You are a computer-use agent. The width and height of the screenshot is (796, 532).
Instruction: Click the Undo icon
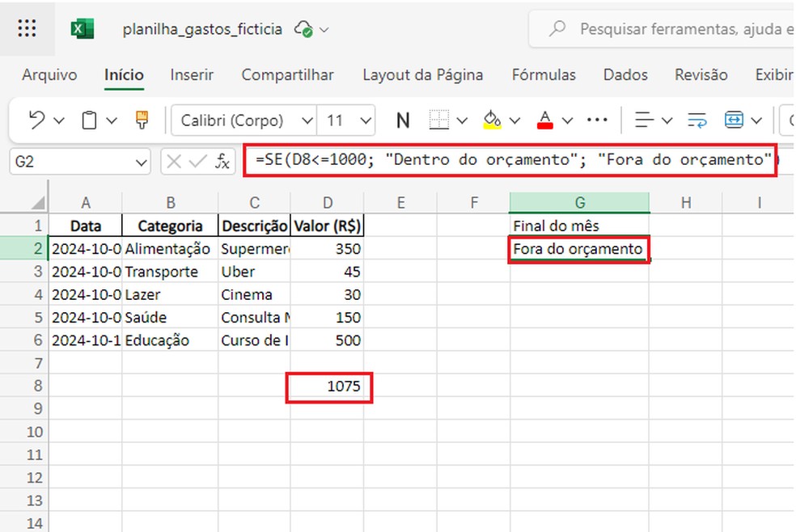36,120
